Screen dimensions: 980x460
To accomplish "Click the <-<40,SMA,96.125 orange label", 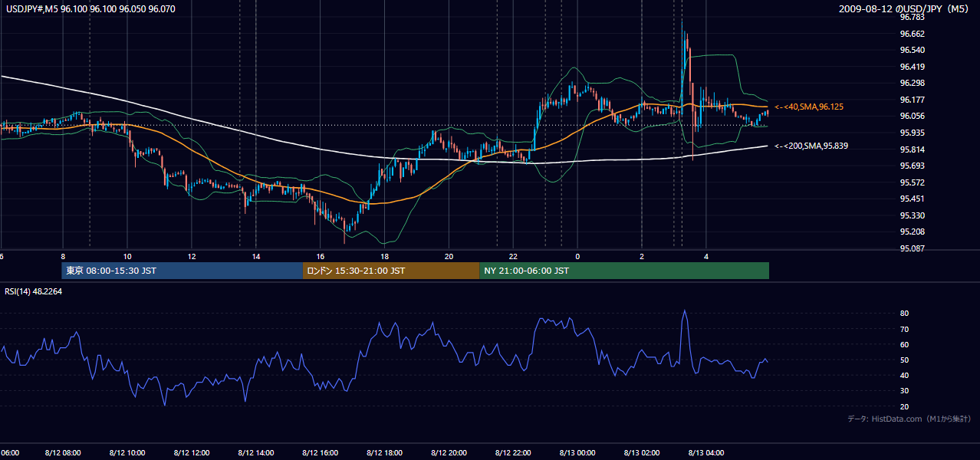I will click(x=809, y=107).
